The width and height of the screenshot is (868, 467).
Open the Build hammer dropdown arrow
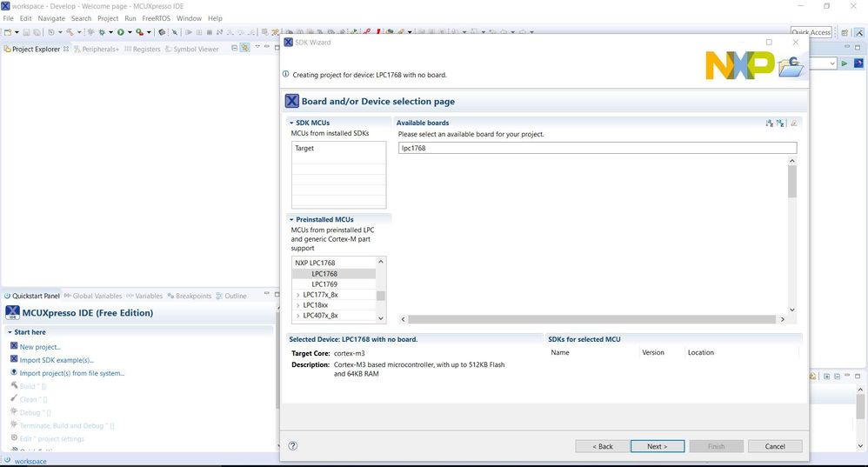79,32
